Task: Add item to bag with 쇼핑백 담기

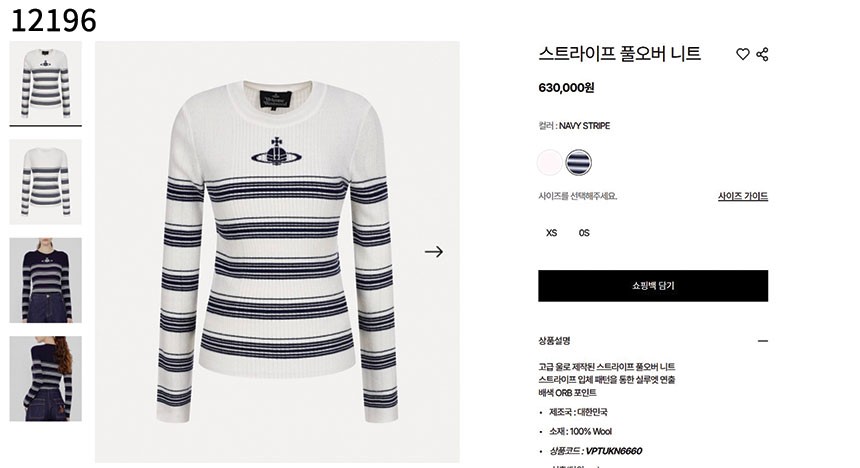Action: 653,285
